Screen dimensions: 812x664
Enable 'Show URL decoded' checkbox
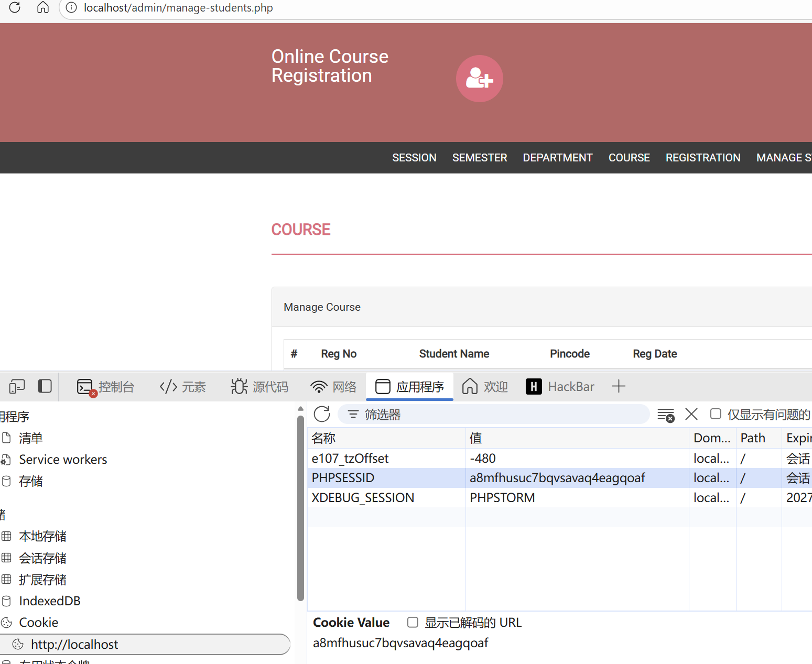413,622
